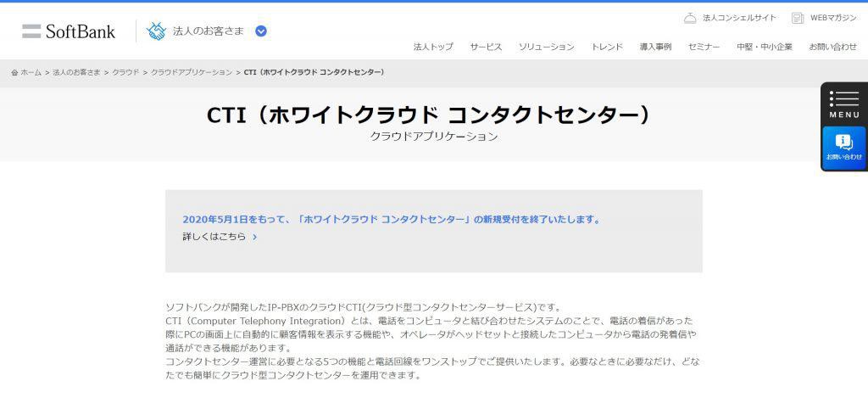Click the sentence starting ソフトバンクが開発したIP-PBX
This screenshot has width=868, height=409.
[x=364, y=307]
